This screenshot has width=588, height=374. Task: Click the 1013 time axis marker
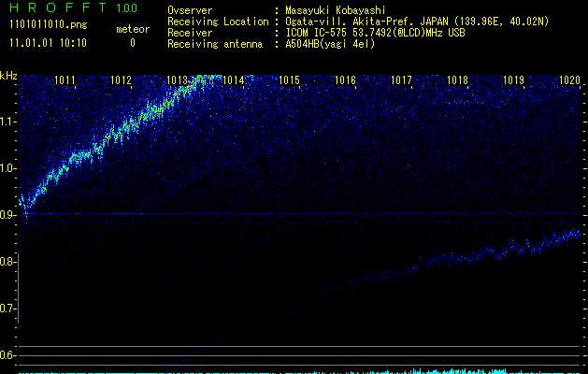pyautogui.click(x=177, y=80)
